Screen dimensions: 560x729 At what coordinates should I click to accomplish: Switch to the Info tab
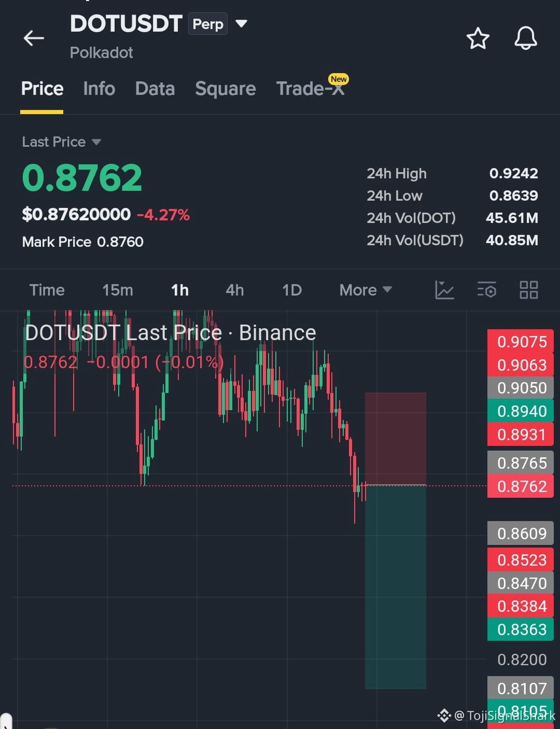(x=99, y=89)
